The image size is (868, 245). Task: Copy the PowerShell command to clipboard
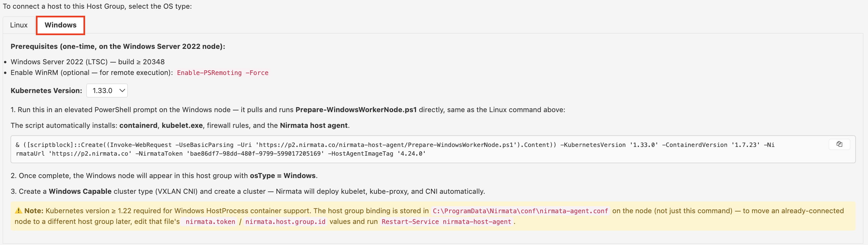tap(839, 144)
